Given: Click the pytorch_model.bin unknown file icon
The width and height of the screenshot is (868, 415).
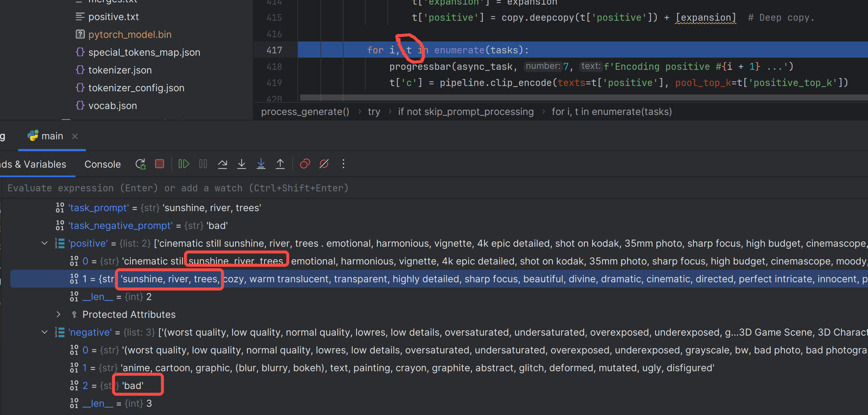Looking at the screenshot, I should (x=80, y=34).
